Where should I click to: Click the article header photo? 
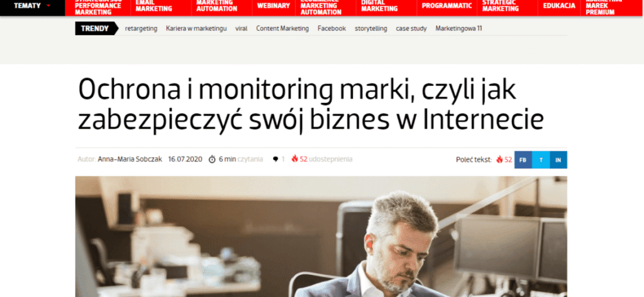tap(321, 237)
